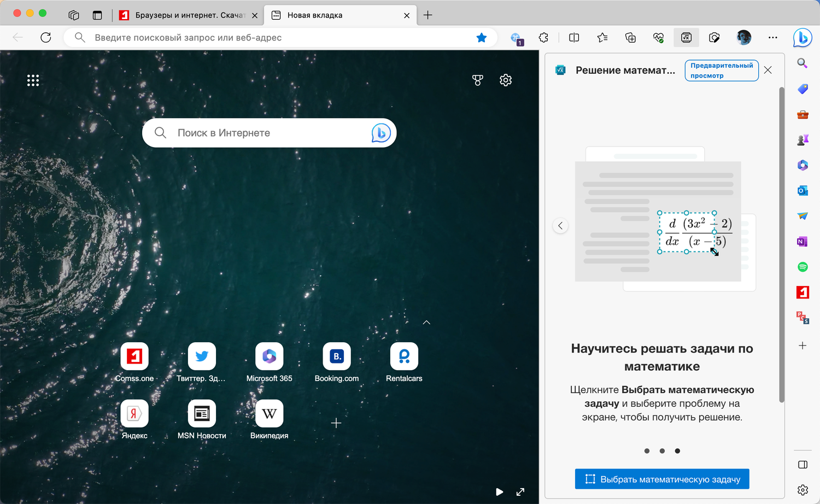Open the Favorites star list icon
The width and height of the screenshot is (820, 504).
[602, 38]
